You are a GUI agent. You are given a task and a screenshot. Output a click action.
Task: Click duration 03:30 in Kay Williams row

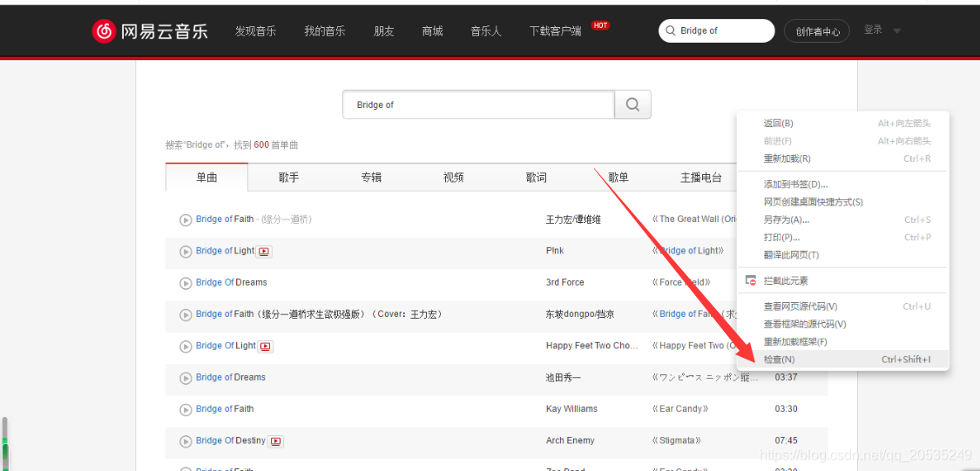(787, 408)
